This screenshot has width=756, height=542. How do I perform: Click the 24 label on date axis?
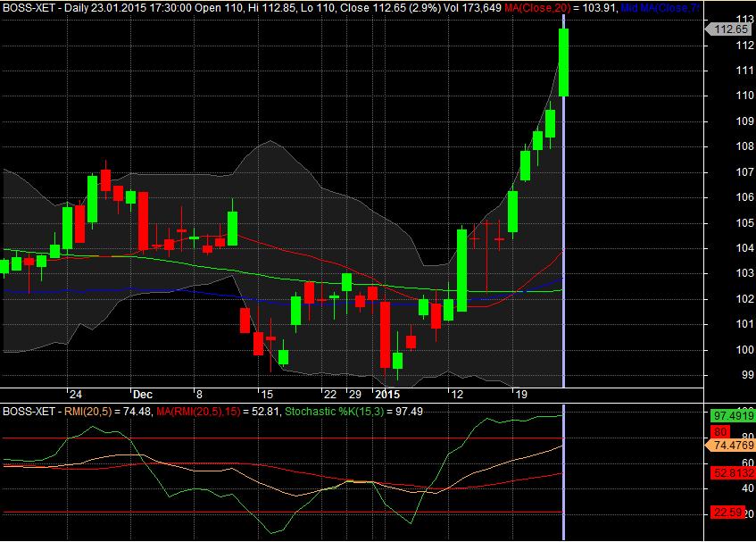pos(76,395)
